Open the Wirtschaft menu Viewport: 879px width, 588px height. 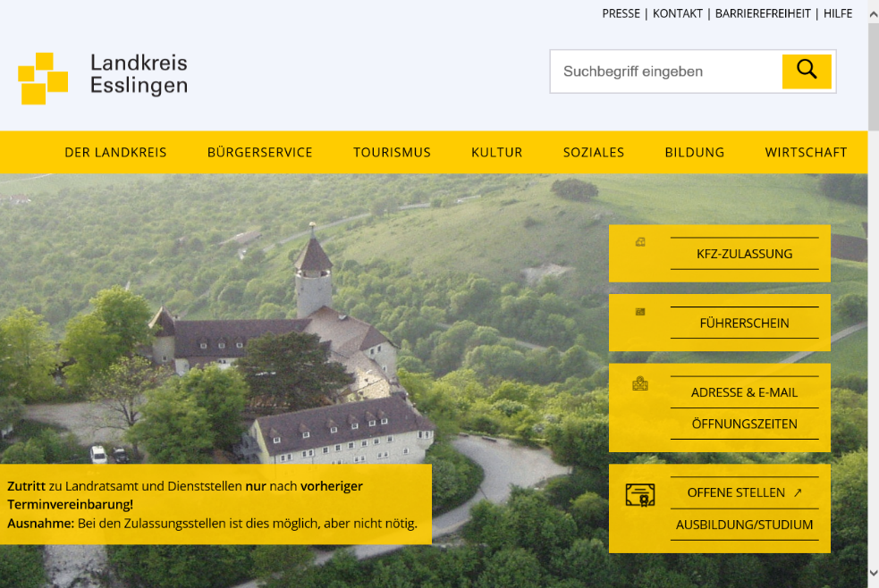(806, 152)
